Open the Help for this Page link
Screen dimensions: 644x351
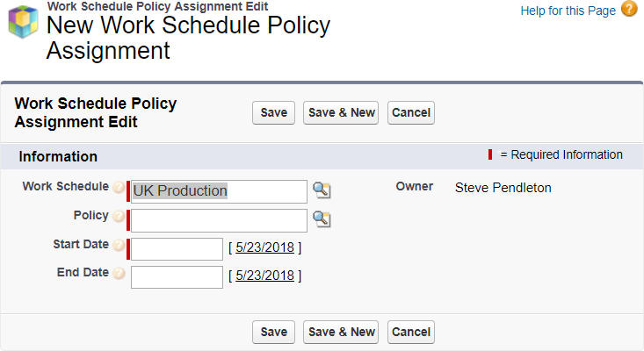click(x=569, y=10)
